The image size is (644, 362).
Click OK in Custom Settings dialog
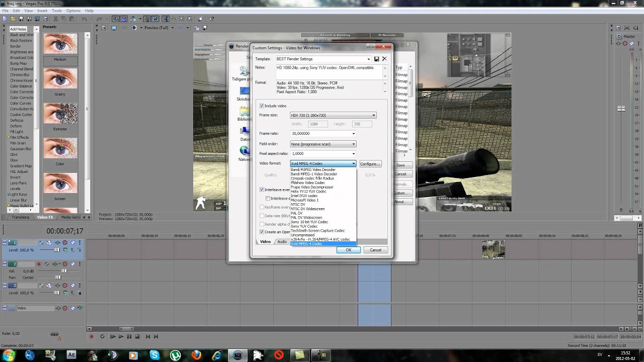coord(348,250)
